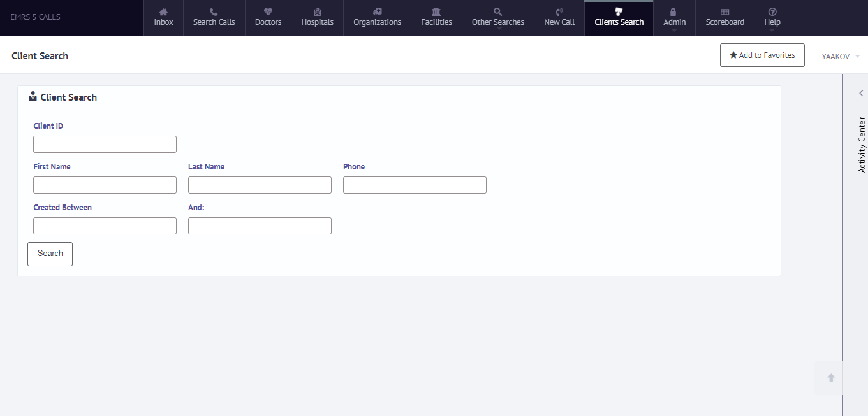Click the Add to Favorites button

tap(762, 55)
